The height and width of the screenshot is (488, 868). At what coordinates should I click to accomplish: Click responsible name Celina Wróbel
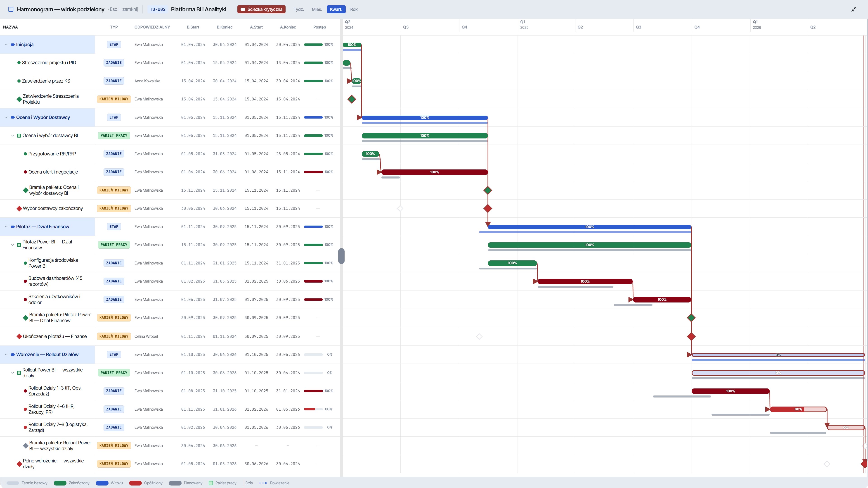coord(146,336)
